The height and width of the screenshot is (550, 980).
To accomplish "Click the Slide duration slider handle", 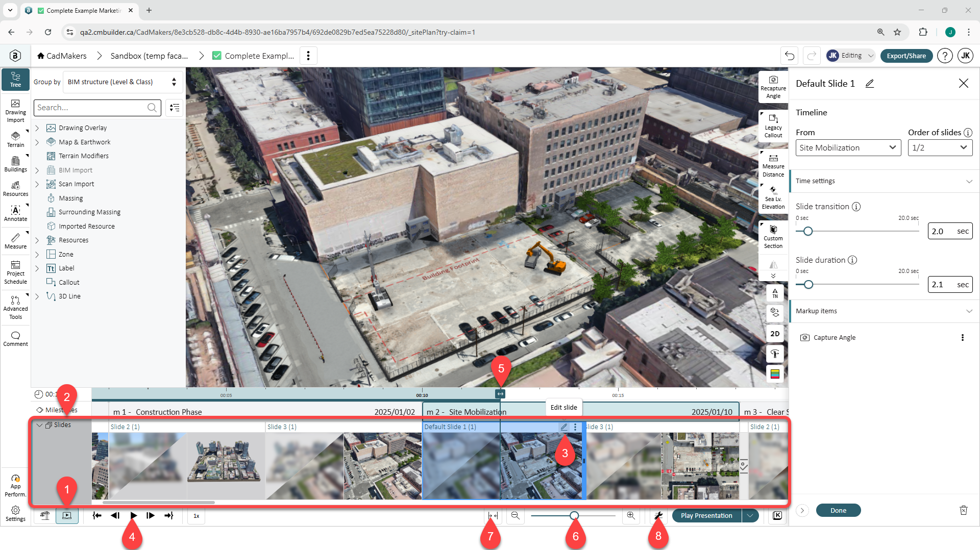I will tap(808, 285).
